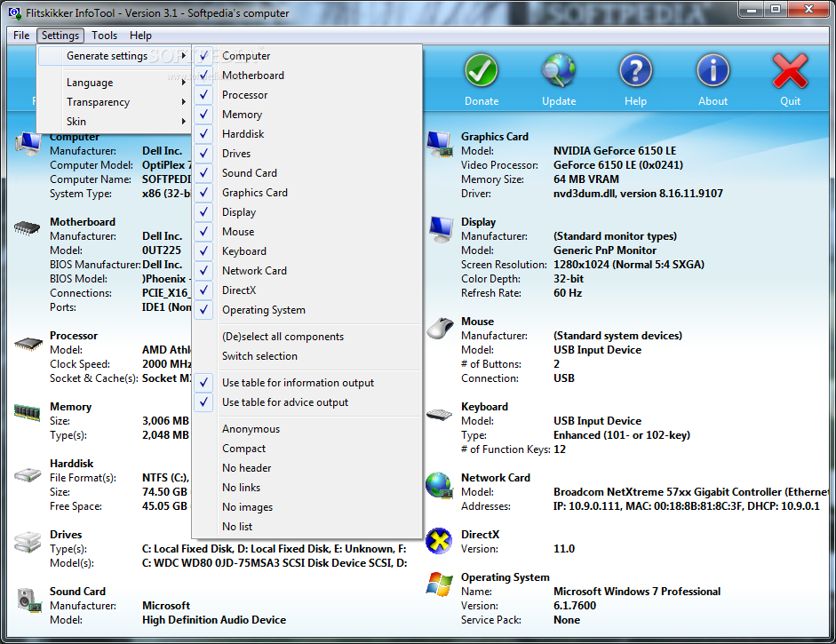Toggle the DirectX menu entry
Viewport: 836px width, 644px height.
point(308,290)
